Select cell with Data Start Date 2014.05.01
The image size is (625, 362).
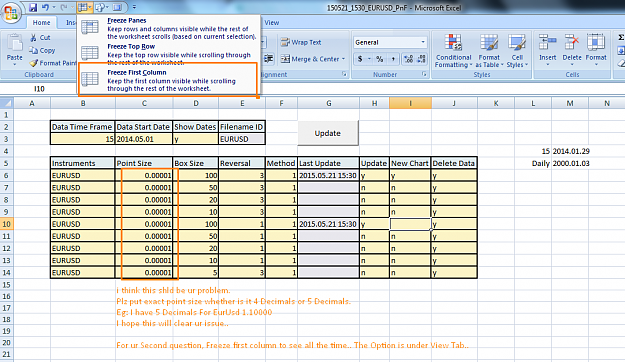coord(143,139)
